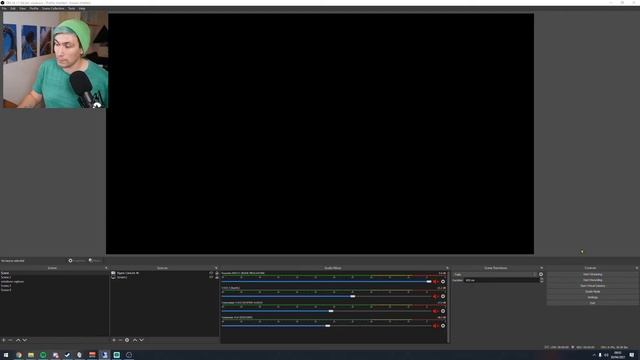Viewport: 640px width, 360px height.
Task: Pop out the Scene Transitions dock
Action: [x=542, y=268]
